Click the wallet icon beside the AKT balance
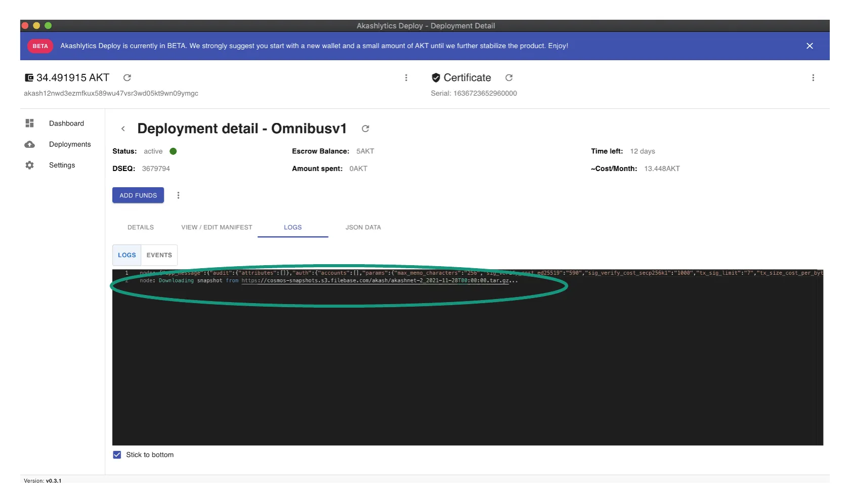 [x=29, y=77]
